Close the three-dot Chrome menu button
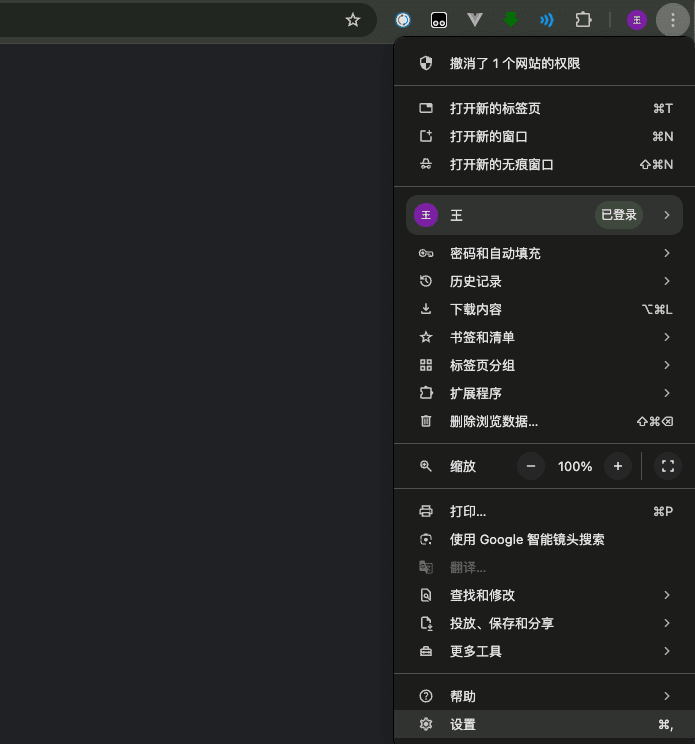 [673, 20]
